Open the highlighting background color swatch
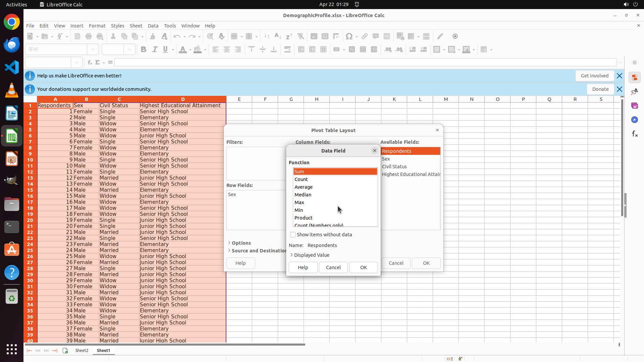This screenshot has height=362, width=644. pos(198,50)
